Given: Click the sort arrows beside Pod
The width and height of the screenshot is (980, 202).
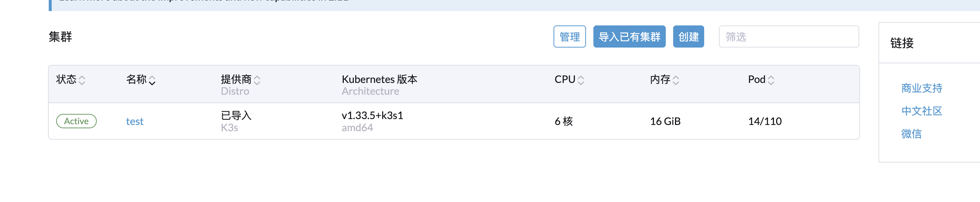Looking at the screenshot, I should (771, 80).
